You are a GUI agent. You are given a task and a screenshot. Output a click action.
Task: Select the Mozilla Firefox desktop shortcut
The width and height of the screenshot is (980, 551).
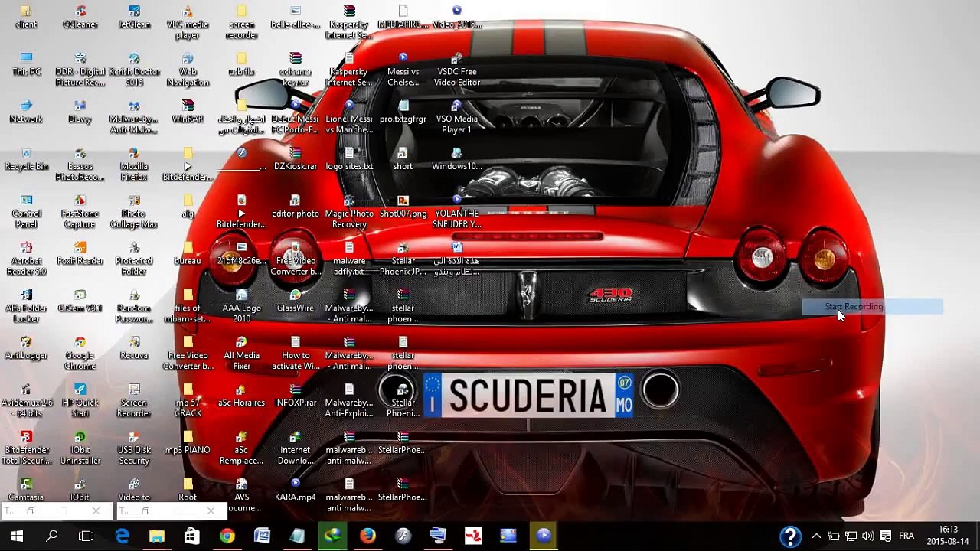tap(134, 165)
